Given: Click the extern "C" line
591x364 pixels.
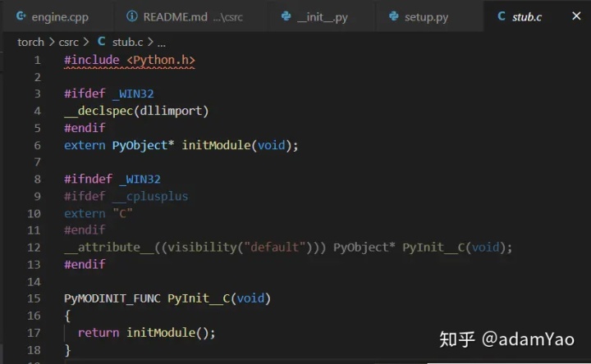Looking at the screenshot, I should point(98,213).
